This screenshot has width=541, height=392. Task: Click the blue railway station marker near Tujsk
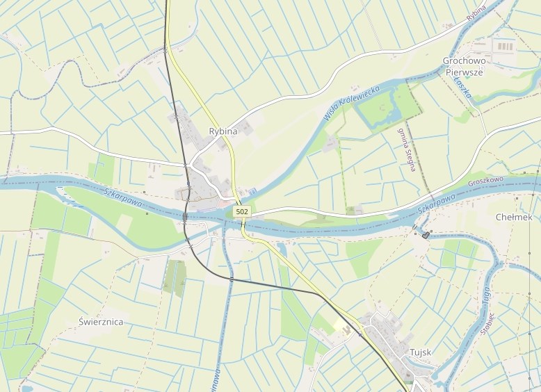point(360,334)
